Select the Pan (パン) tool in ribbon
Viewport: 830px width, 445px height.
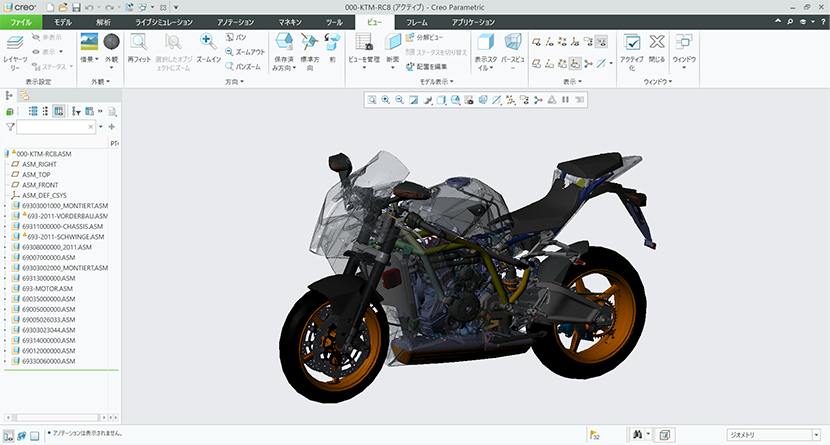236,37
